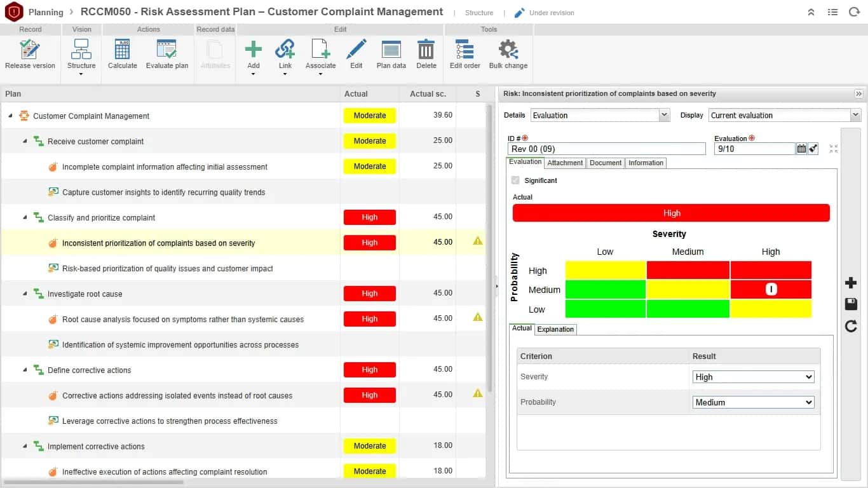Click the Evaluation date field
Screen dimensions: 868x488
tap(755, 149)
